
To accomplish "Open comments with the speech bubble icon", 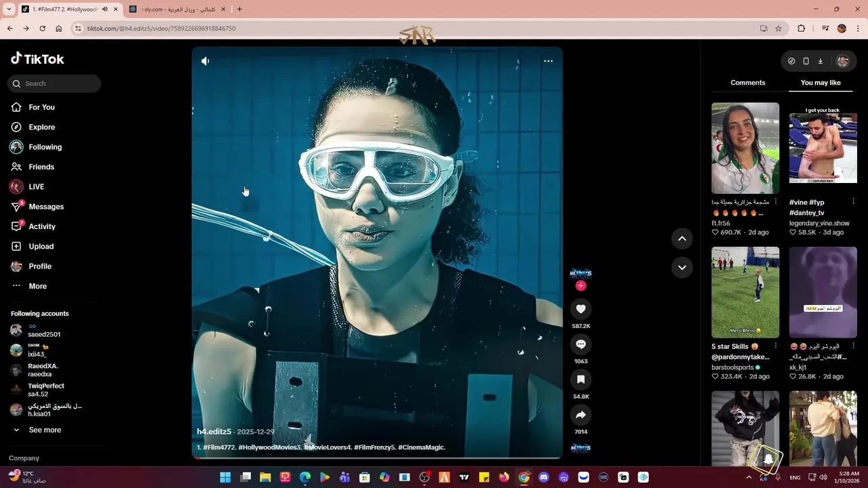I will point(580,344).
